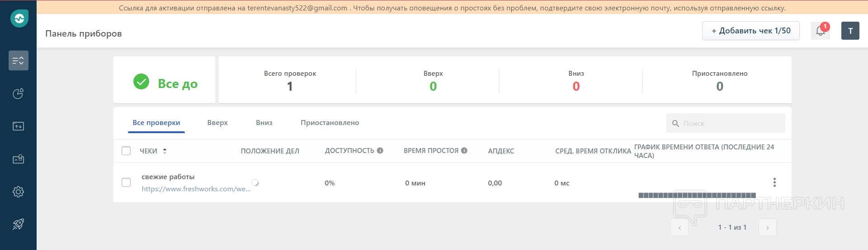Viewport: 868px width, 250px height.
Task: Click the Добавить чек button
Action: pos(750,31)
